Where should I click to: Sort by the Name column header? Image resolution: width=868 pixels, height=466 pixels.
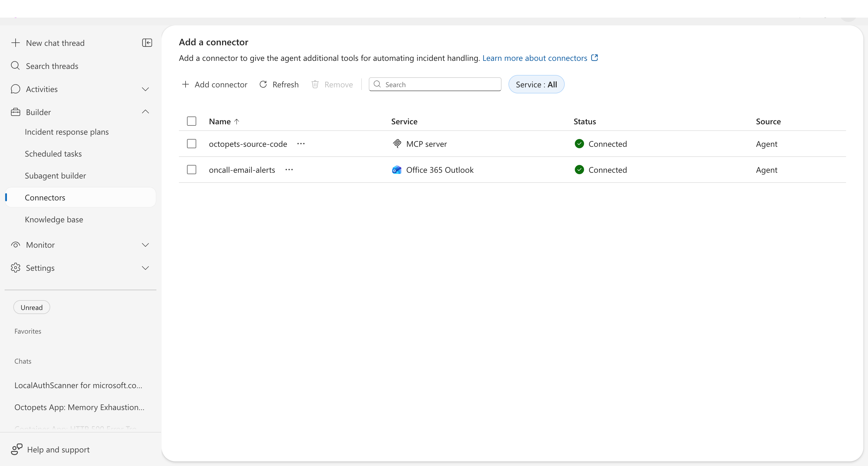click(220, 122)
